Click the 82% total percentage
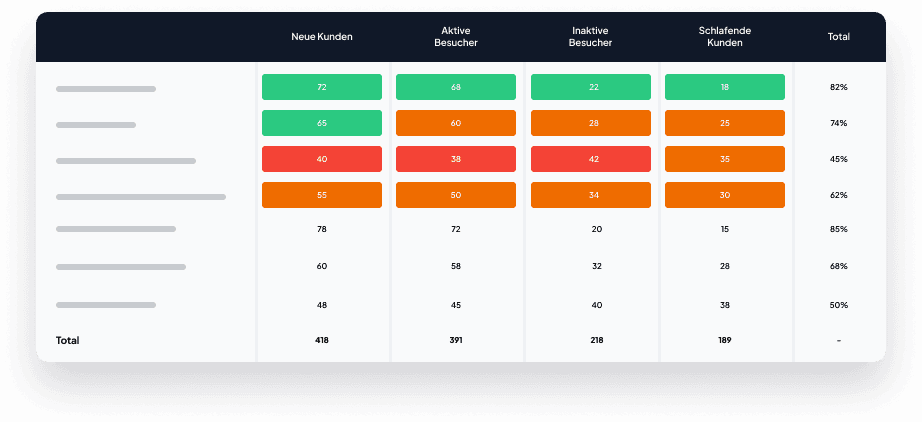The image size is (922, 422). point(838,87)
